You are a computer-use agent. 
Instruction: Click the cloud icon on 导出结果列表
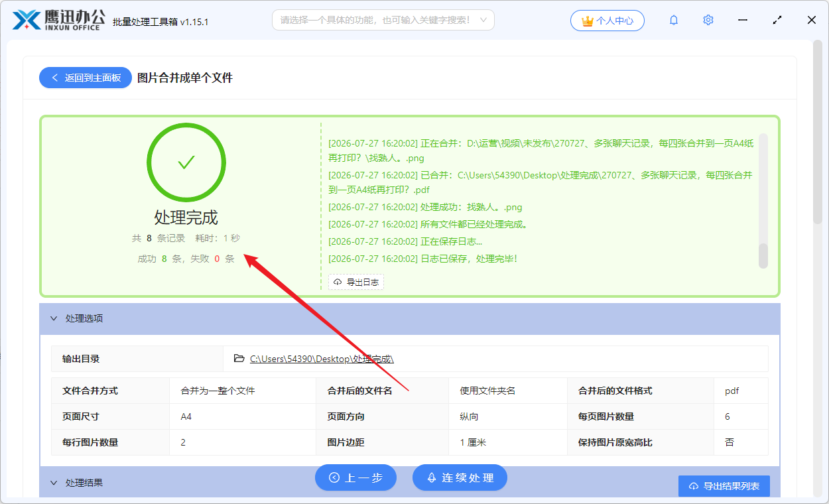pyautogui.click(x=694, y=486)
